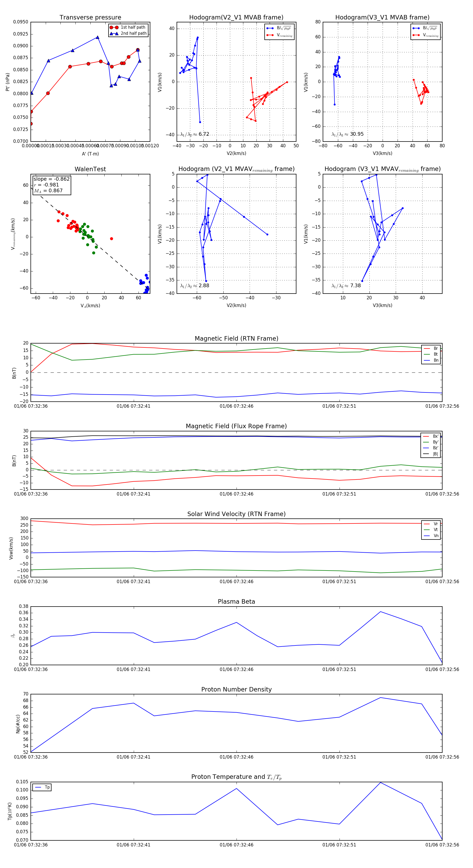Click the lone red outlier point in WalenTest
Viewport: 473px width, 868px height.
coord(111,239)
